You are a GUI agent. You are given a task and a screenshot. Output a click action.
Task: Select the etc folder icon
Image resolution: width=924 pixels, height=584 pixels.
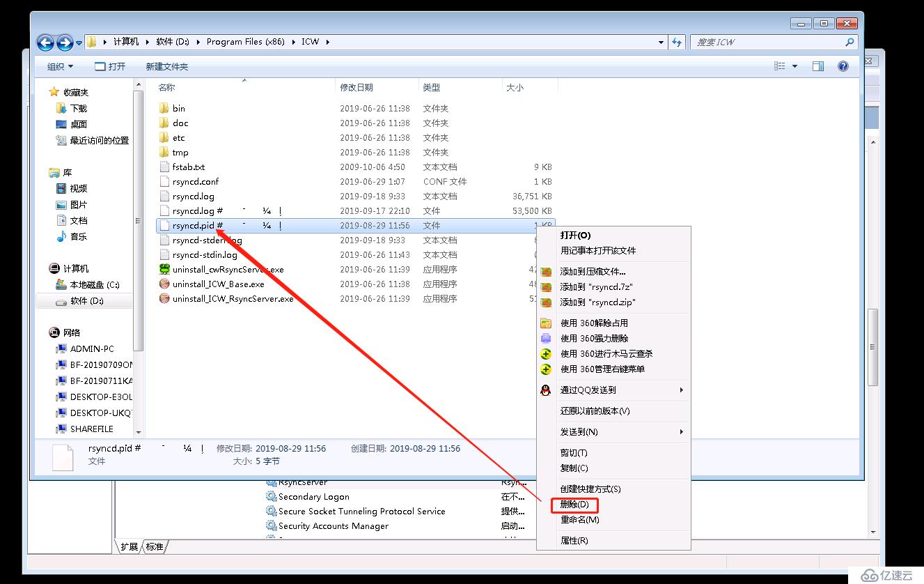164,137
